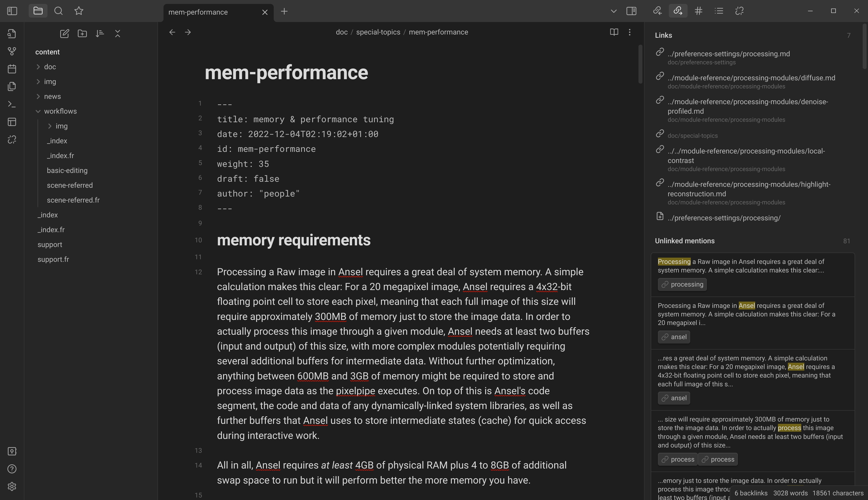The width and height of the screenshot is (868, 500).
Task: Link the 'processing' unlinked mention
Action: [682, 285]
